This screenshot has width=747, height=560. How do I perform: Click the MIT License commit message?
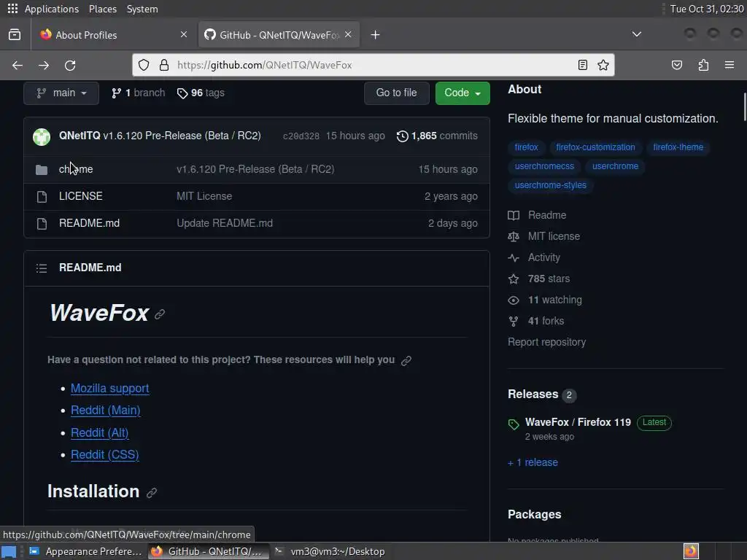pos(204,196)
